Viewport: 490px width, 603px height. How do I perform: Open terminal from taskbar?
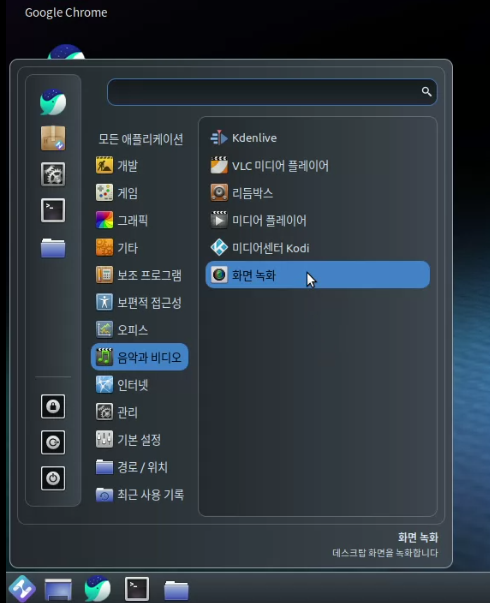(x=137, y=589)
